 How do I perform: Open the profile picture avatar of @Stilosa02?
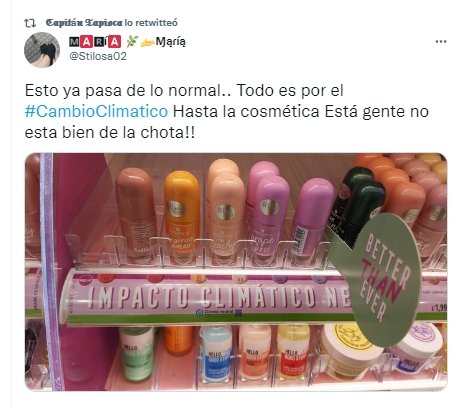tap(42, 50)
